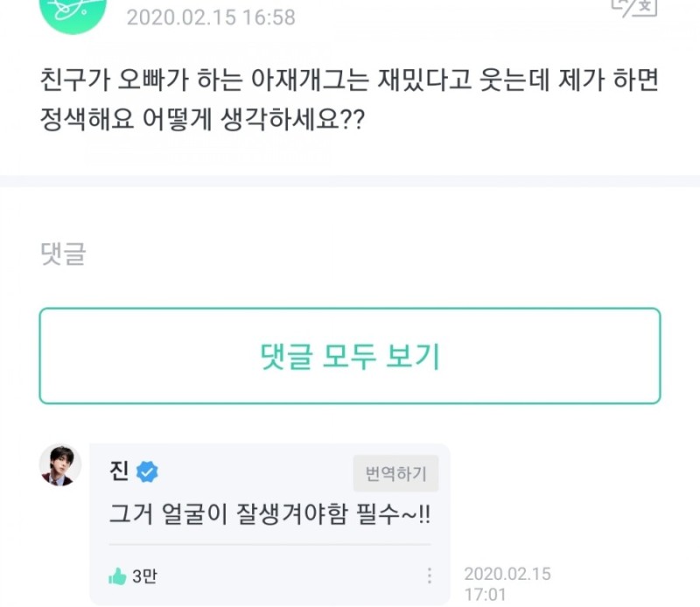700x607 pixels.
Task: Click the comment's date 2020.02.15
Action: coord(507,574)
